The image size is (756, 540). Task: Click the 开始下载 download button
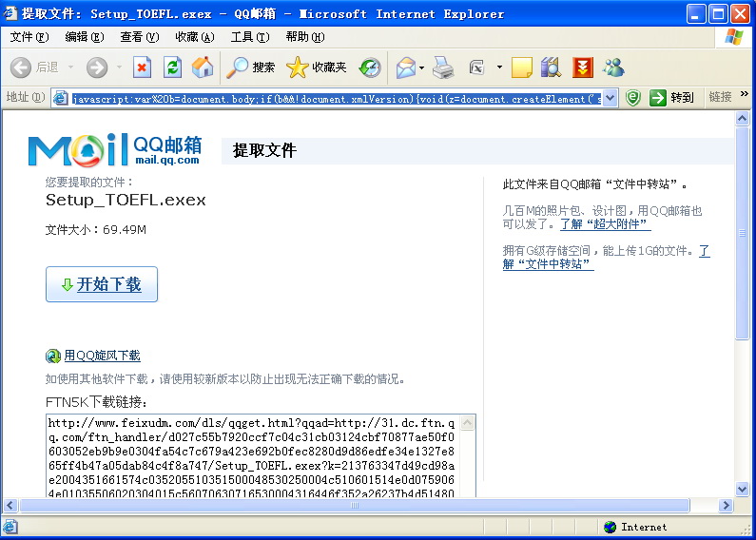click(x=102, y=284)
